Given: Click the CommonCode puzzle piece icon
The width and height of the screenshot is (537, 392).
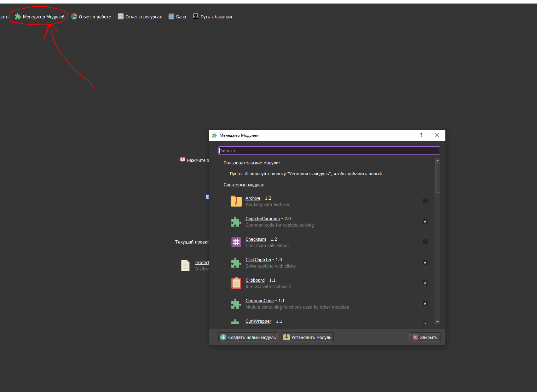Looking at the screenshot, I should tap(236, 304).
